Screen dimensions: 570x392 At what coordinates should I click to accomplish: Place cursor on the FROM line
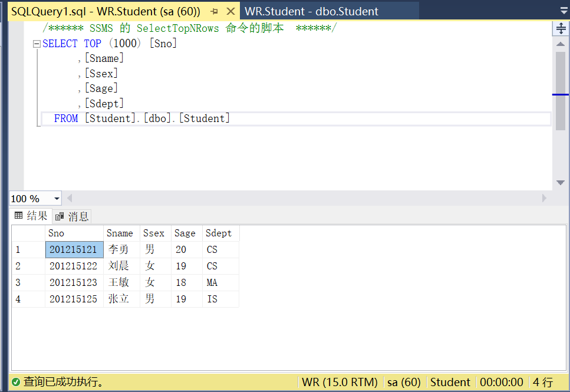[296, 119]
